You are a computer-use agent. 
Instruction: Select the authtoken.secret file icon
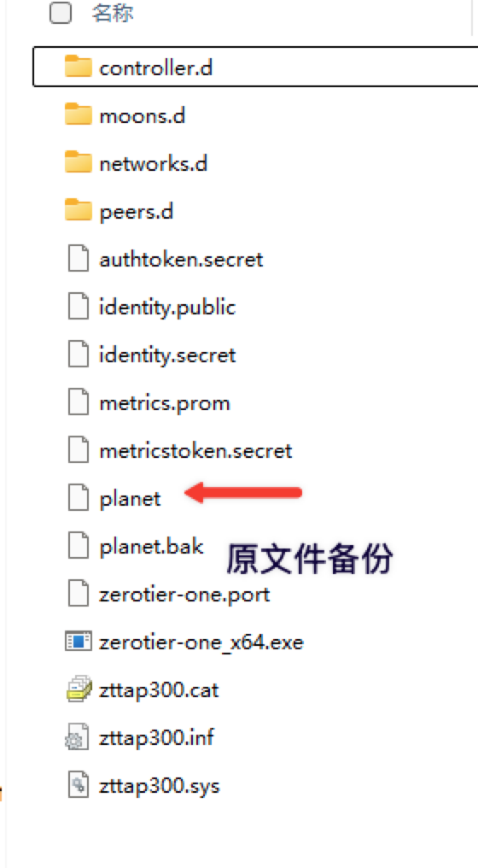coord(78,259)
